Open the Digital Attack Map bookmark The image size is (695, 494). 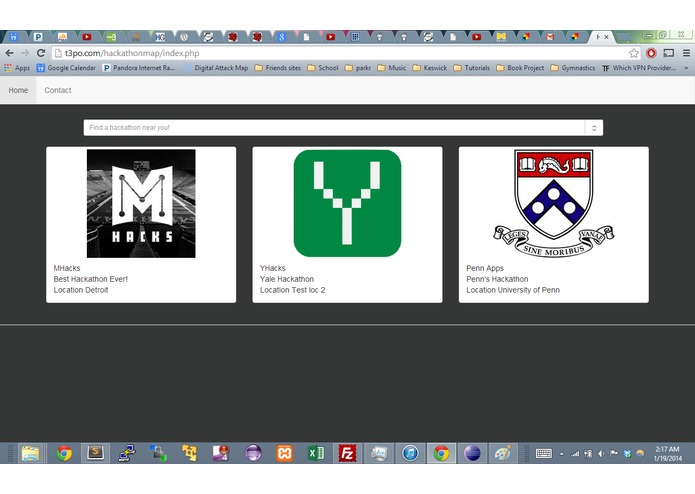[x=216, y=68]
